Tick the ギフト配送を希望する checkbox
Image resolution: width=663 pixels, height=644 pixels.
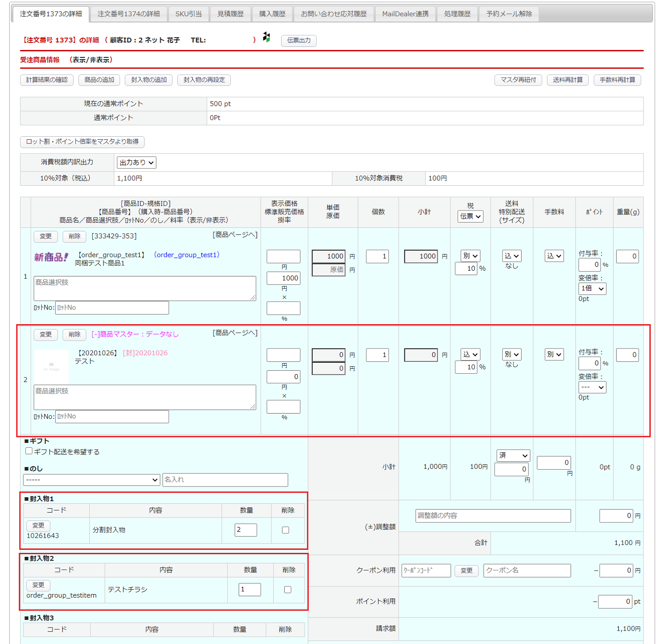point(29,451)
